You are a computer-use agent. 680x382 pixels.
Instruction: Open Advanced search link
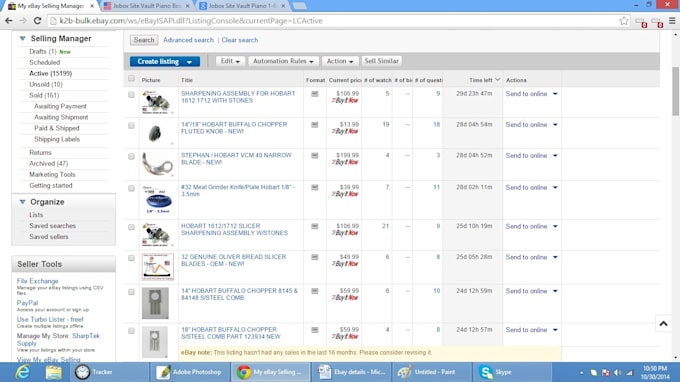click(x=188, y=40)
